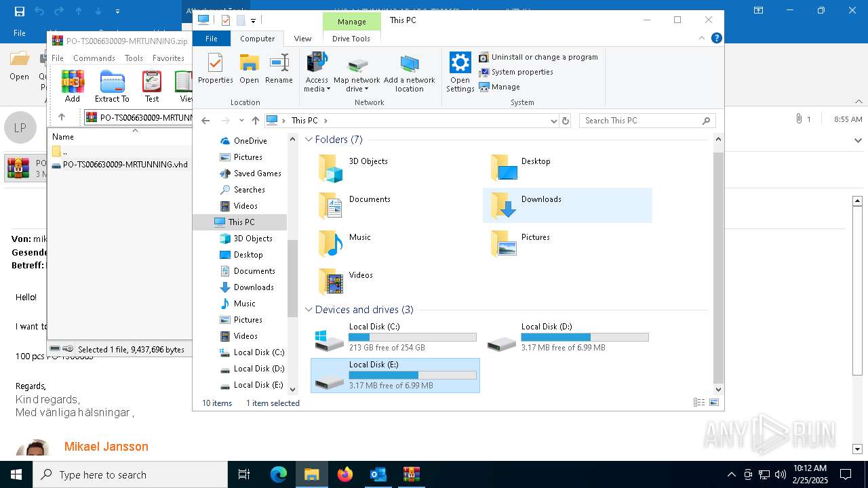Open Microsoft Edge from taskbar
The height and width of the screenshot is (488, 868).
279,474
